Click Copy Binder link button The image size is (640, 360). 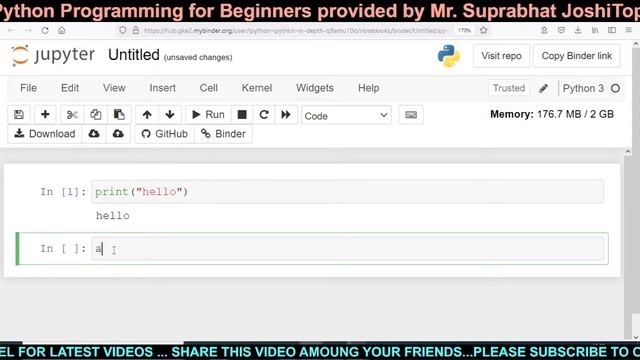point(576,56)
